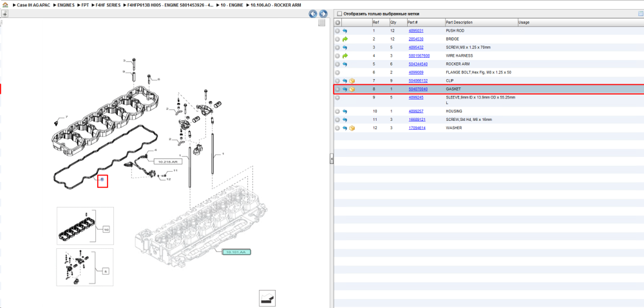Image resolution: width=644 pixels, height=308 pixels.
Task: Click the header circle icon in parts table
Action: 337,23
